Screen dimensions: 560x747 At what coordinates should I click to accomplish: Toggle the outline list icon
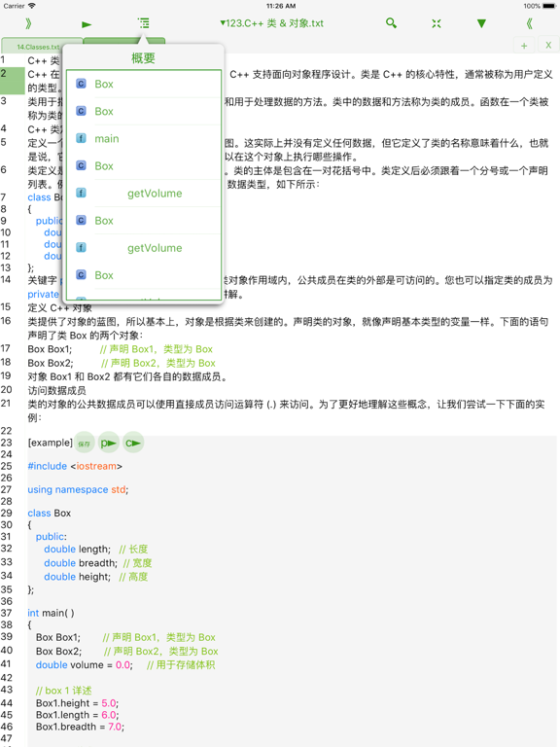(143, 23)
